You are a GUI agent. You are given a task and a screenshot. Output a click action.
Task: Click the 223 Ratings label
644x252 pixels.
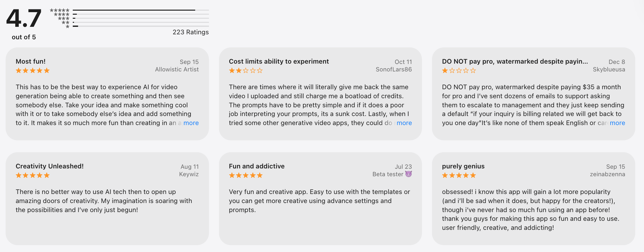point(191,32)
